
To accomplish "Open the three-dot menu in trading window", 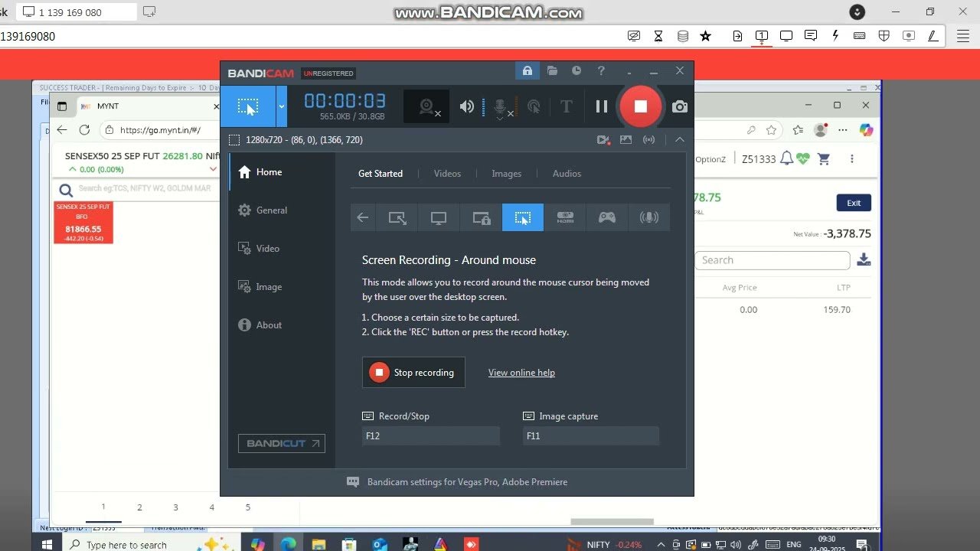I will click(852, 159).
